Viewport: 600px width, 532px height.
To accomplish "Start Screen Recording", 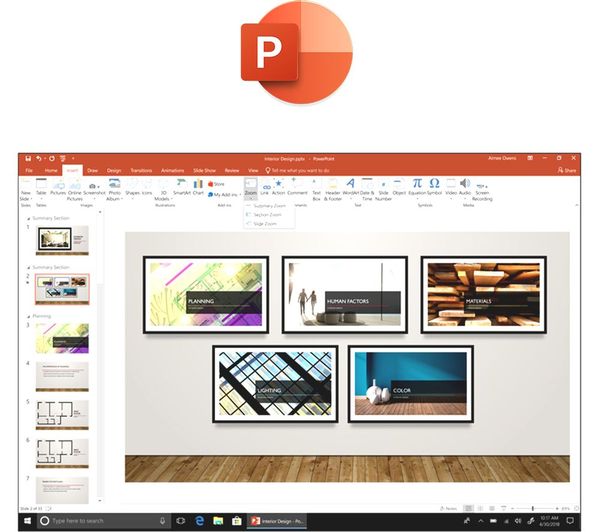I will tap(482, 191).
